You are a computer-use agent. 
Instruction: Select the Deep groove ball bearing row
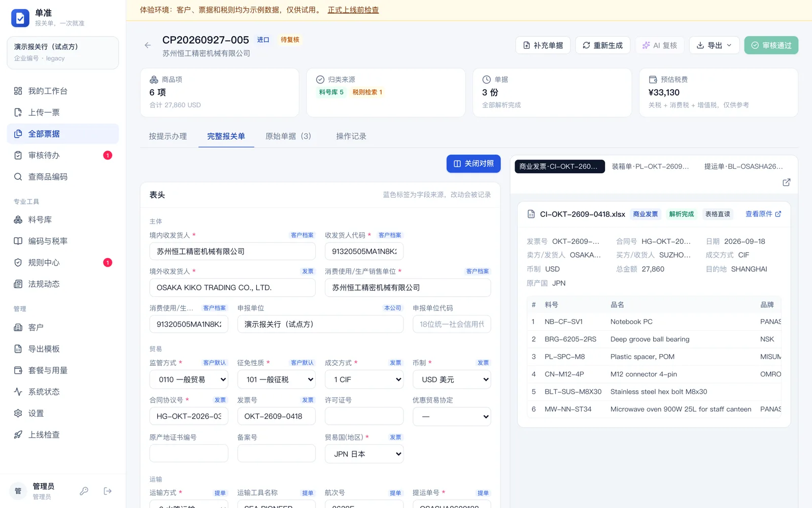[654, 339]
